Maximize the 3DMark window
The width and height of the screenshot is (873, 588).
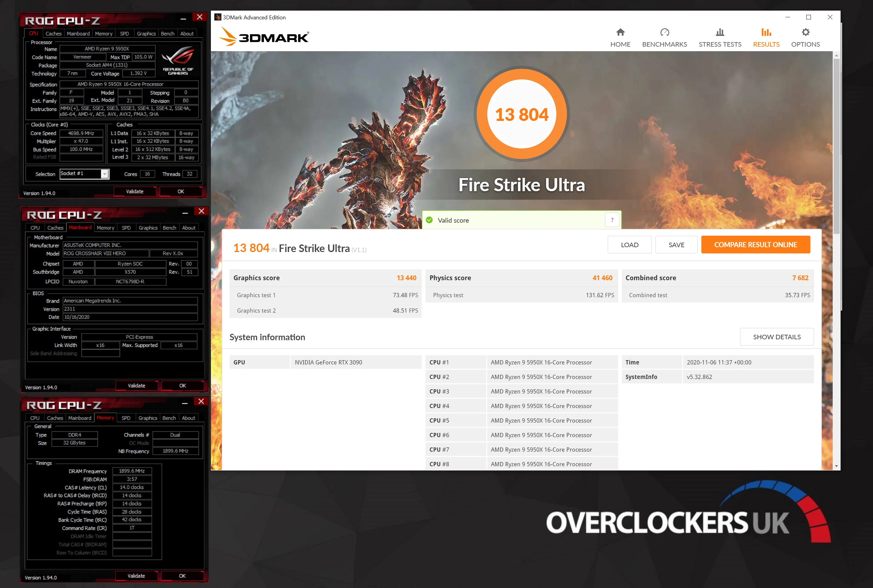pos(808,17)
